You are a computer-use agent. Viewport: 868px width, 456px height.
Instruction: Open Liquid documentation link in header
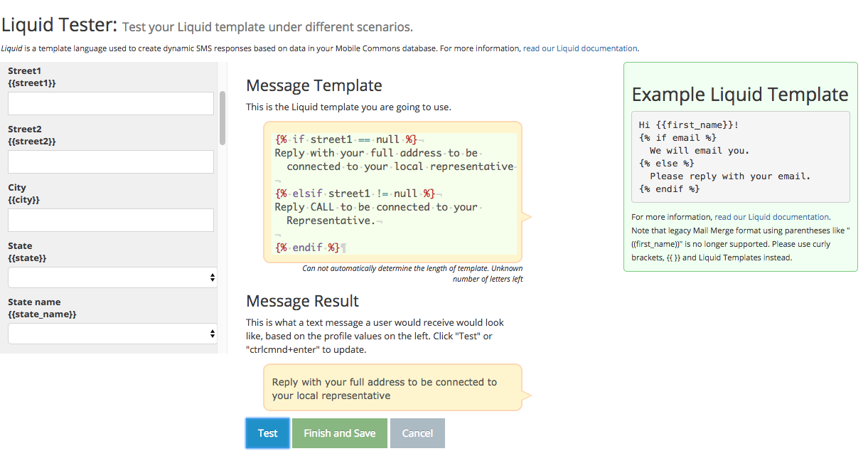point(580,48)
